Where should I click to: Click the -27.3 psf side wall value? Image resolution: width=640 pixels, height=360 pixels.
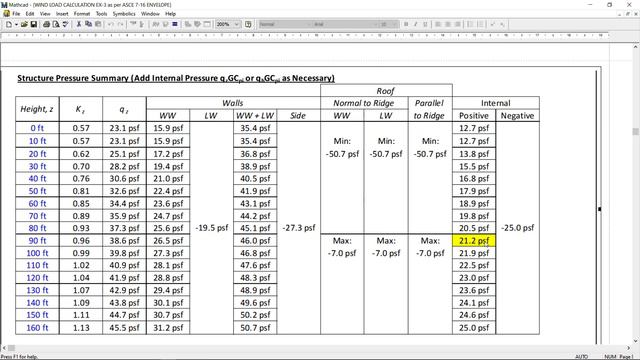(299, 228)
